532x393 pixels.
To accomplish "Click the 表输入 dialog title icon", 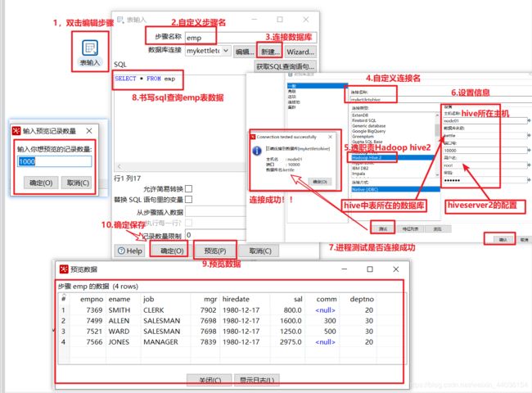I will point(120,20).
